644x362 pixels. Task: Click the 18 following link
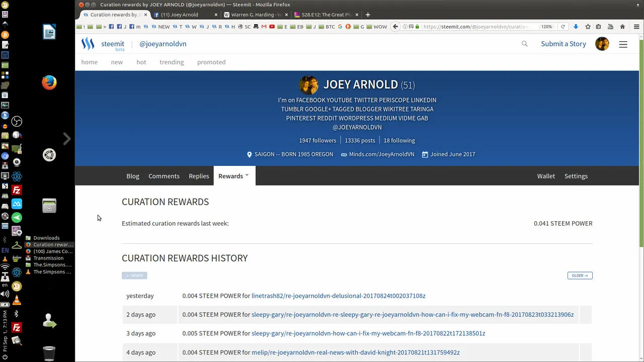399,140
